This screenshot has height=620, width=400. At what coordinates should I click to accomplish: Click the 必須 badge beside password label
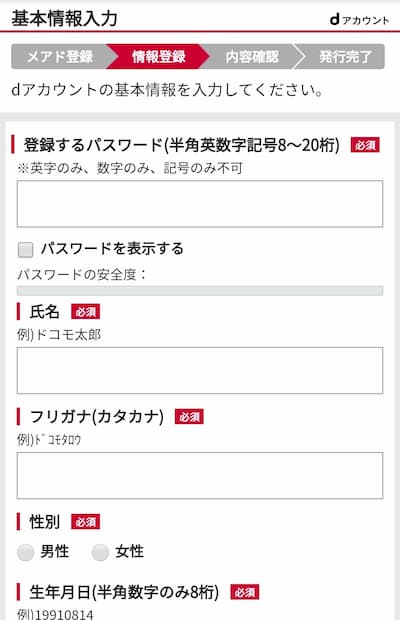(x=365, y=145)
